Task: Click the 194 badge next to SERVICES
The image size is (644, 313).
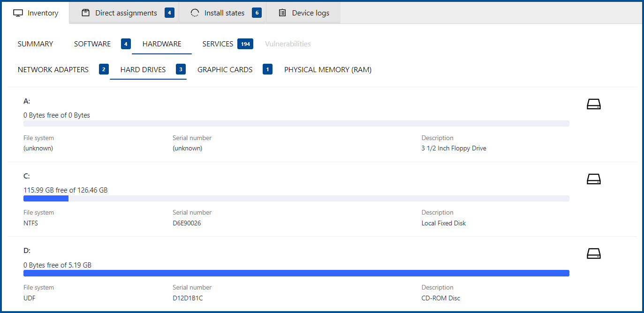Action: 245,44
